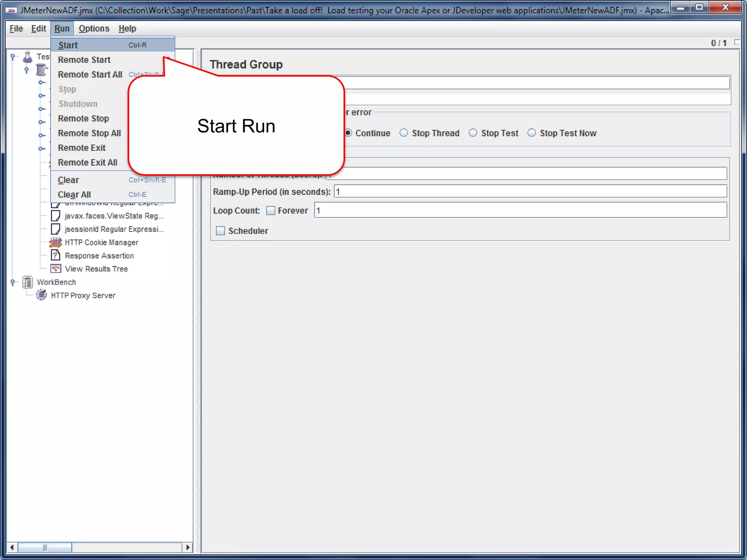Image resolution: width=747 pixels, height=560 pixels.
Task: Select Response Assertion tree node
Action: [x=99, y=256]
